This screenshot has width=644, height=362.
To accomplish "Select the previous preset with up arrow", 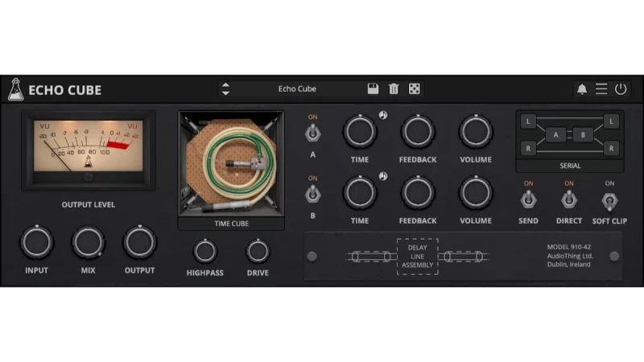I will coord(225,84).
